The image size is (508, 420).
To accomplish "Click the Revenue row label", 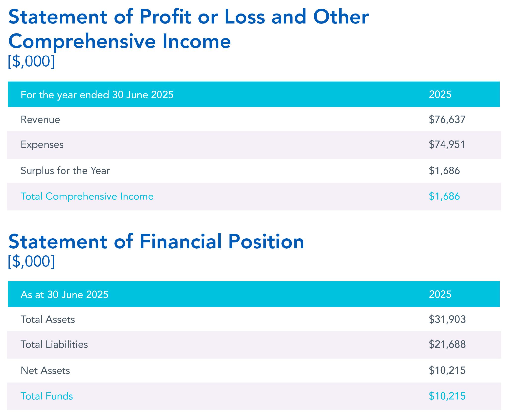I will 40,120.
